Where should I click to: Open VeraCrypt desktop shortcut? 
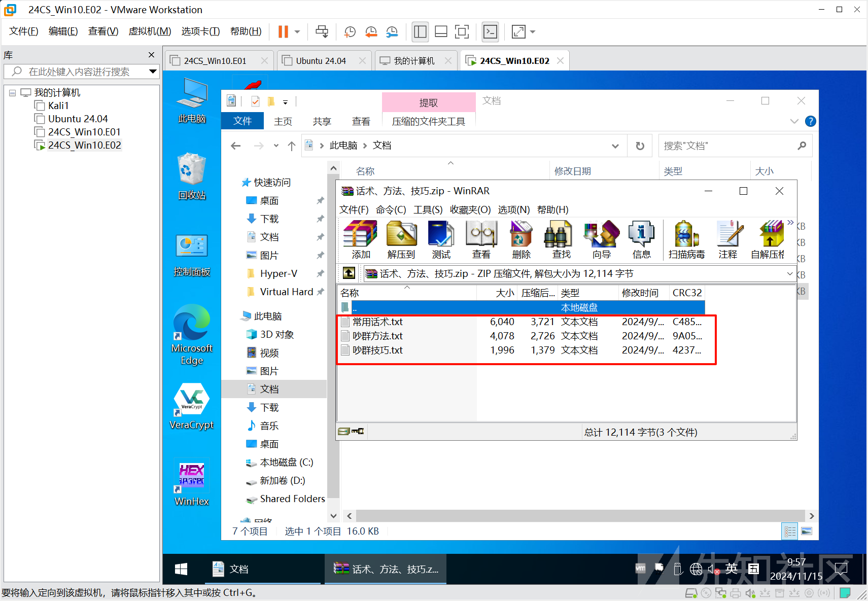[192, 406]
